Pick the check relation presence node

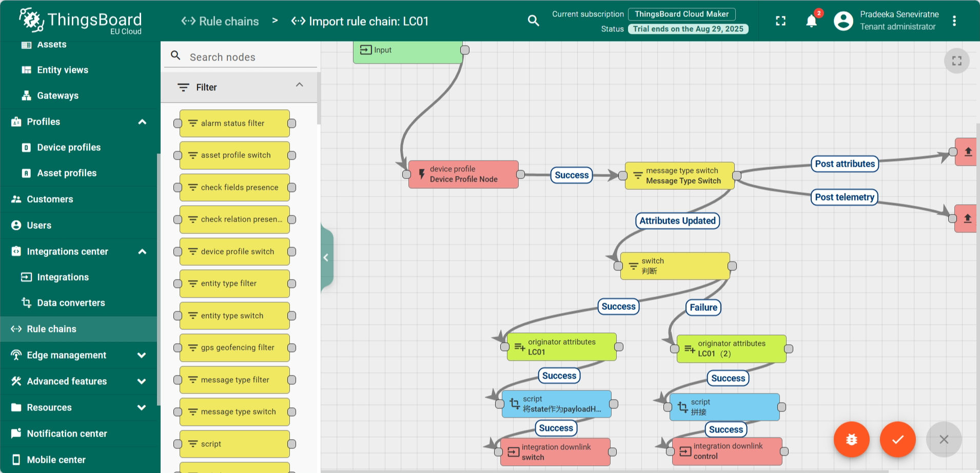[x=234, y=220]
